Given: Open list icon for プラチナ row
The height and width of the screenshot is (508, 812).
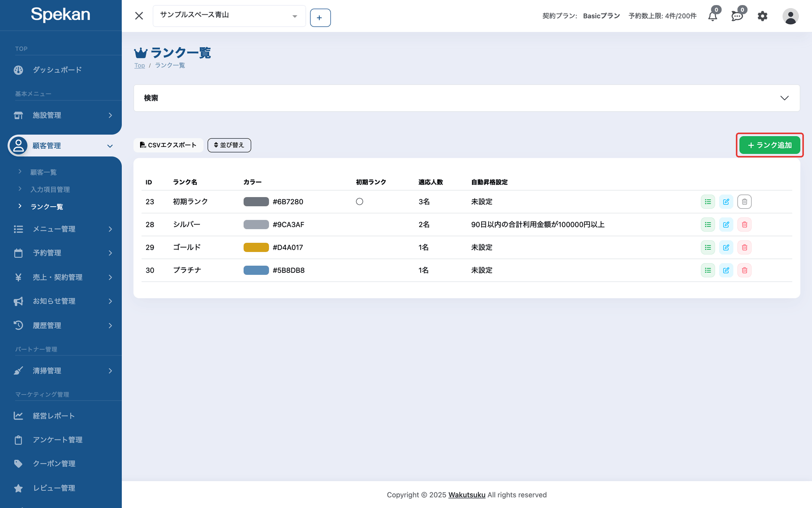Looking at the screenshot, I should (x=708, y=270).
